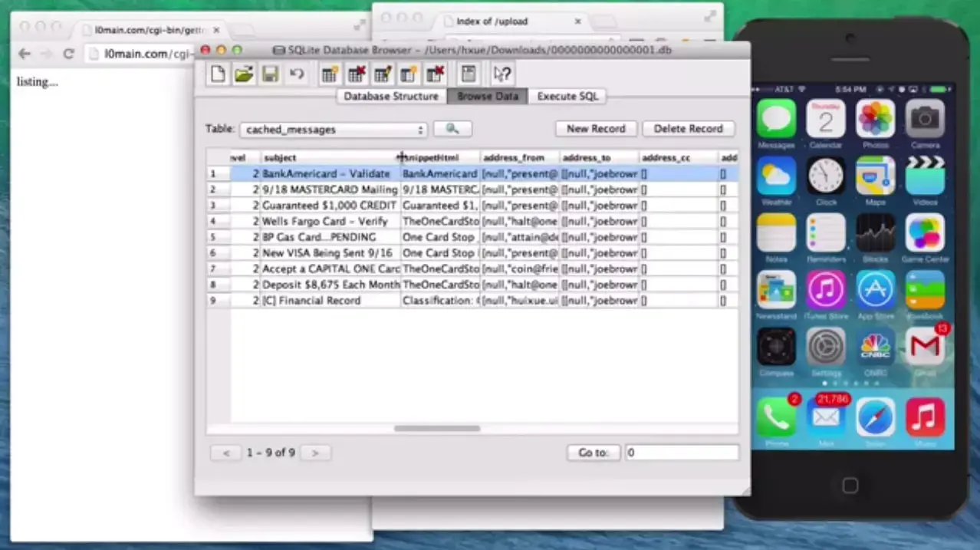The height and width of the screenshot is (550, 980).
Task: Tap the App Store app on the iPhone
Action: tap(875, 290)
